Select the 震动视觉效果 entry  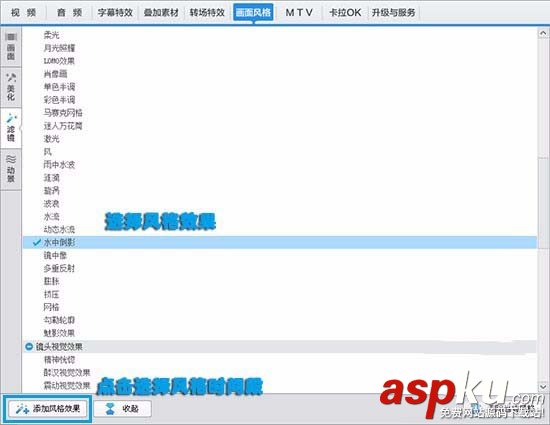tap(67, 385)
